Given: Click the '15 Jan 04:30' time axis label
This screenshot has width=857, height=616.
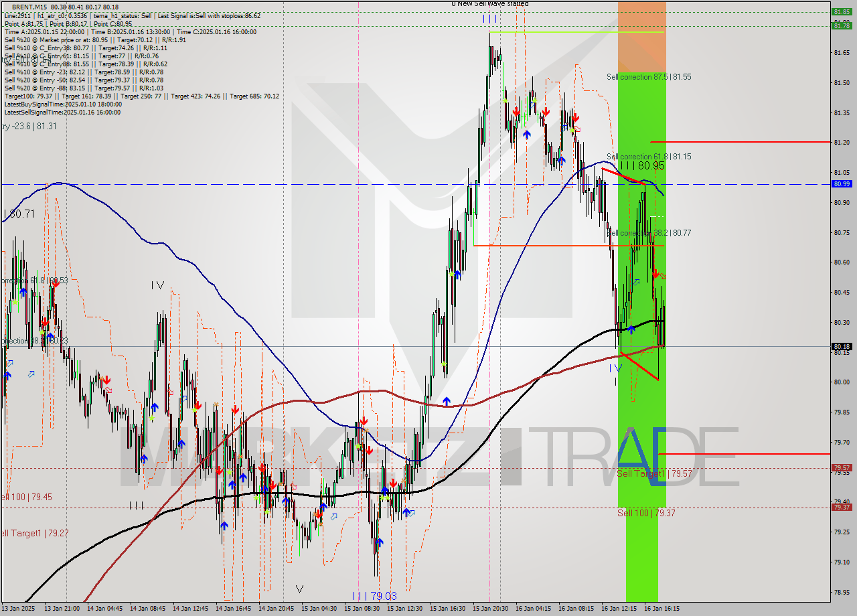Looking at the screenshot, I should pos(319,609).
